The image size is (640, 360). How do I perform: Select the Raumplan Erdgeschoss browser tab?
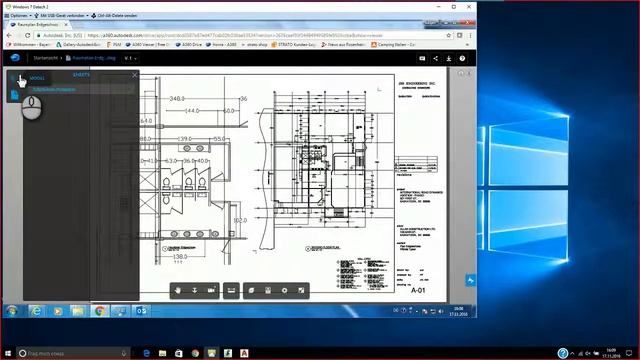coord(39,25)
